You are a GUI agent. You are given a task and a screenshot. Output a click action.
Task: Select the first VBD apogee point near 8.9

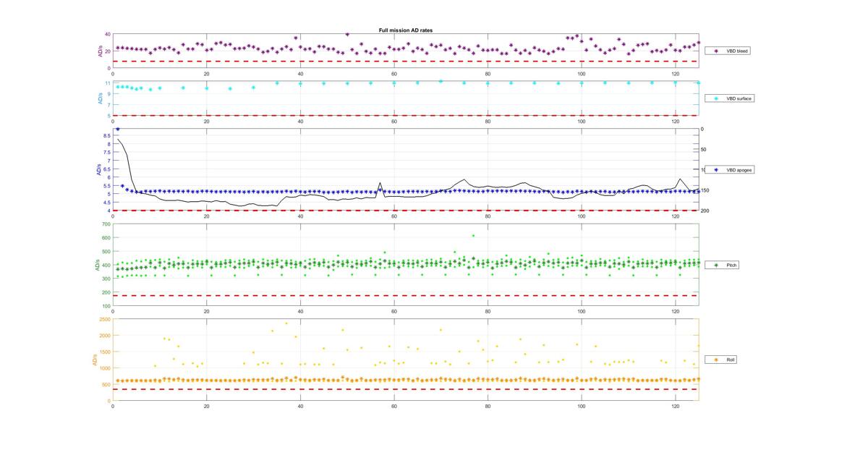(118, 129)
